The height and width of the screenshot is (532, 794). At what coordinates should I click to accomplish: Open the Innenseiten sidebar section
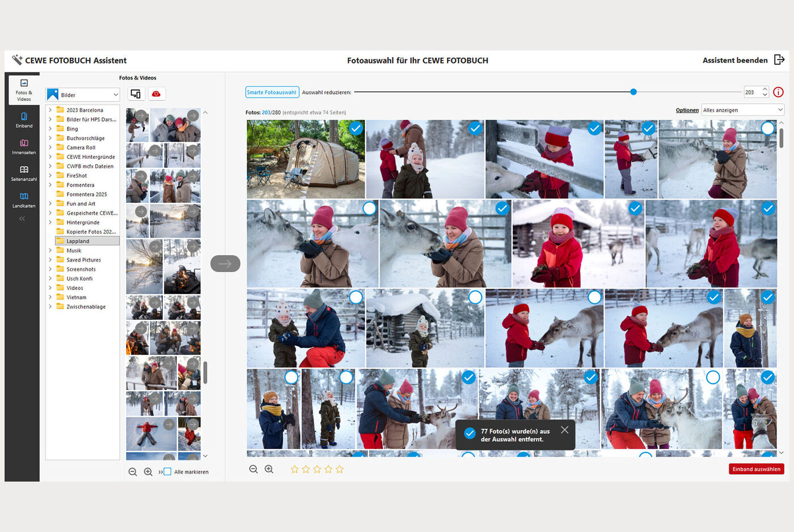point(24,146)
